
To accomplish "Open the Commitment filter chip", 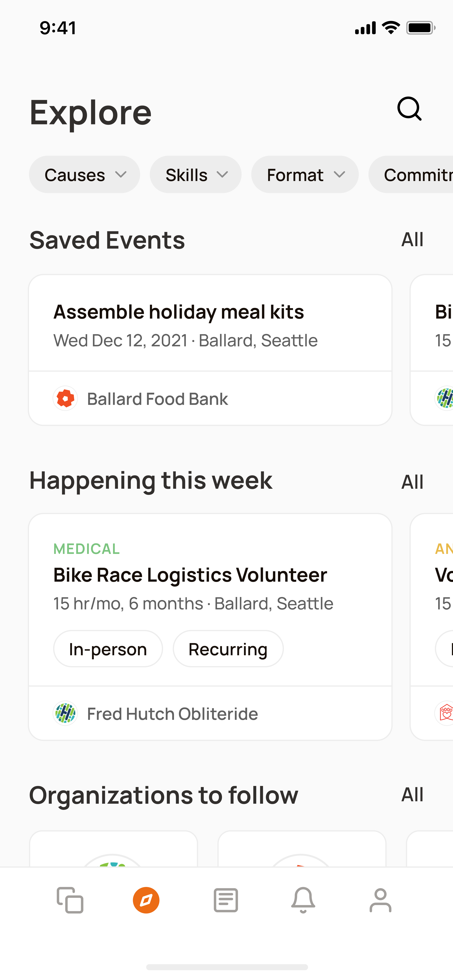I will tap(411, 175).
